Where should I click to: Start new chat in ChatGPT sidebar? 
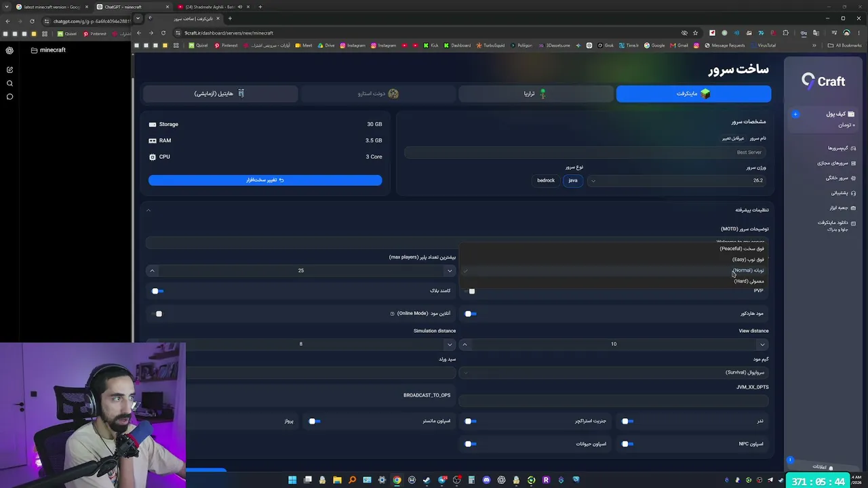(9, 70)
